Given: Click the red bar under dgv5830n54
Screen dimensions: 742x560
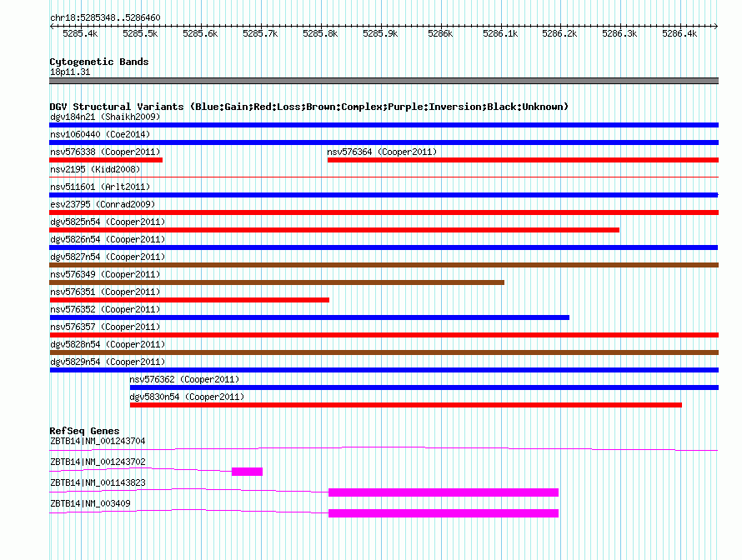Looking at the screenshot, I should tap(405, 405).
